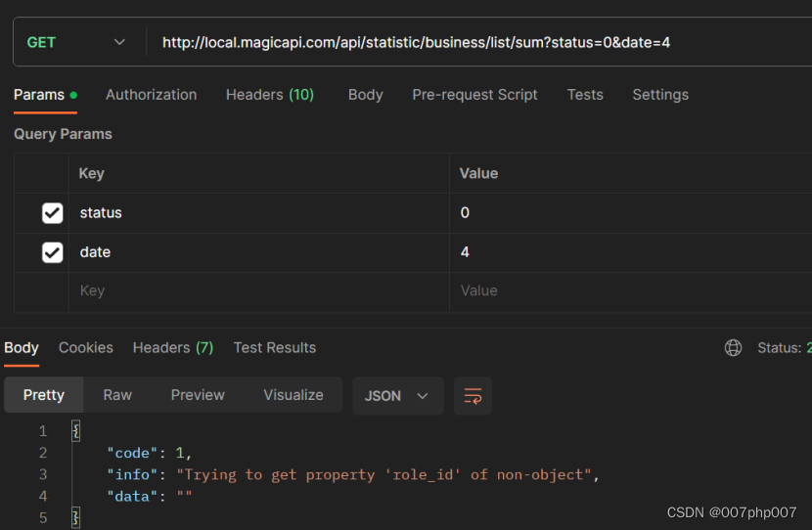
Task: Open the request Headers (10) tab
Action: click(x=270, y=95)
